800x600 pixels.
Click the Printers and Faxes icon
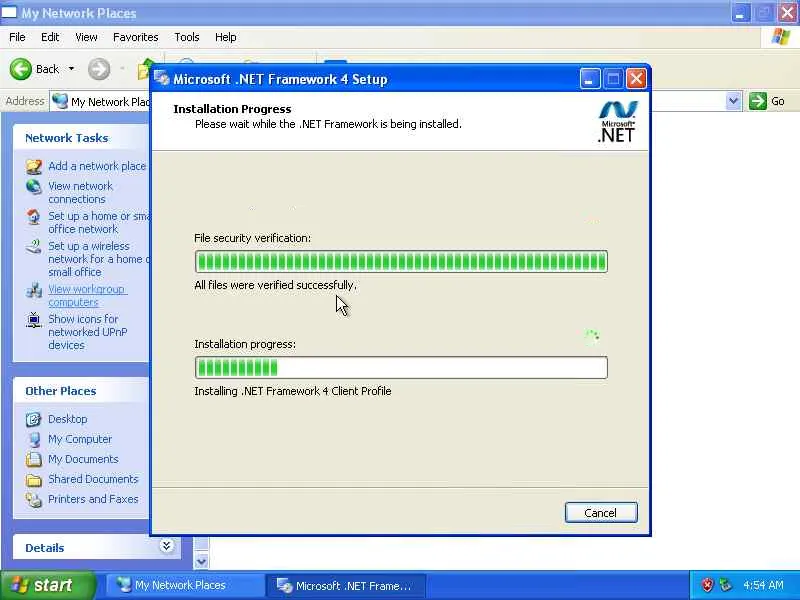(34, 499)
